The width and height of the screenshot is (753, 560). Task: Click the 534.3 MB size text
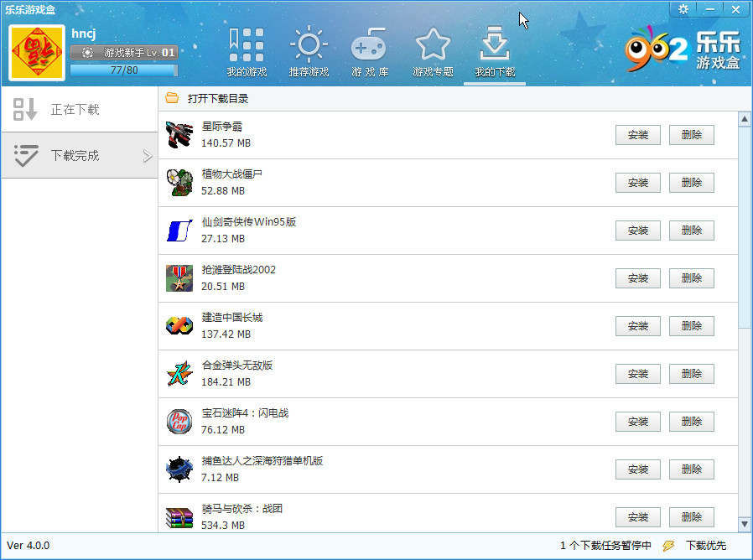click(x=223, y=526)
